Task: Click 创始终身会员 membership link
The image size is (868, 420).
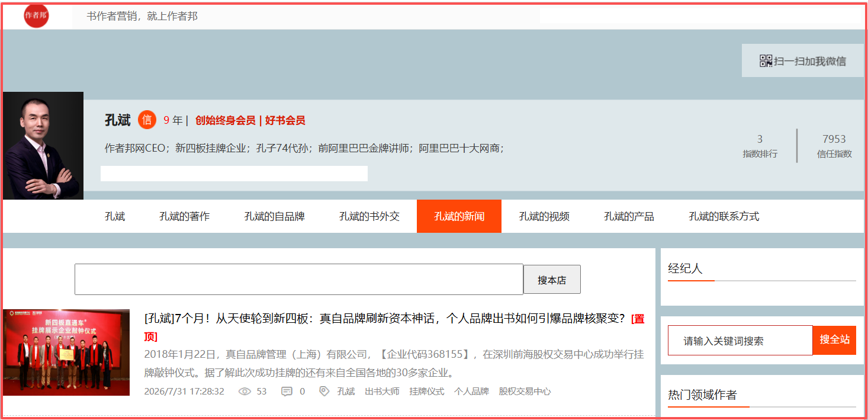Action: 226,120
